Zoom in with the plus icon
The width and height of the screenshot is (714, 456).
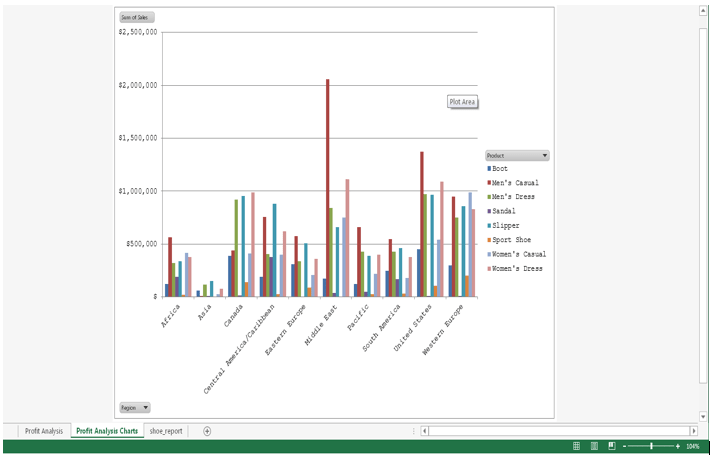point(678,446)
